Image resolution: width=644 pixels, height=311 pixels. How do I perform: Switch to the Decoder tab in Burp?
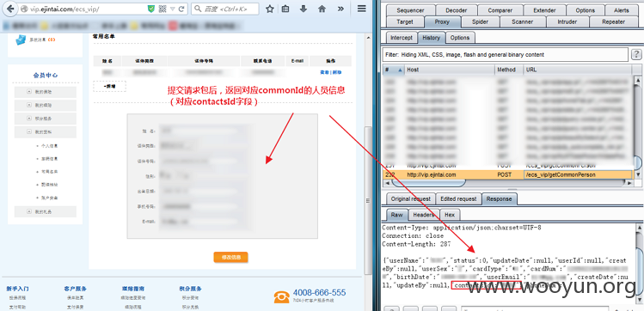tap(456, 10)
